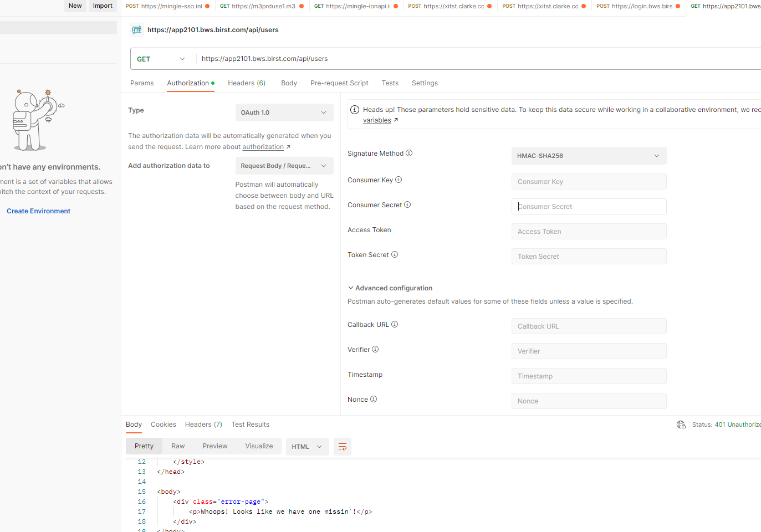Click the info icon next to Verifier

coord(375,349)
